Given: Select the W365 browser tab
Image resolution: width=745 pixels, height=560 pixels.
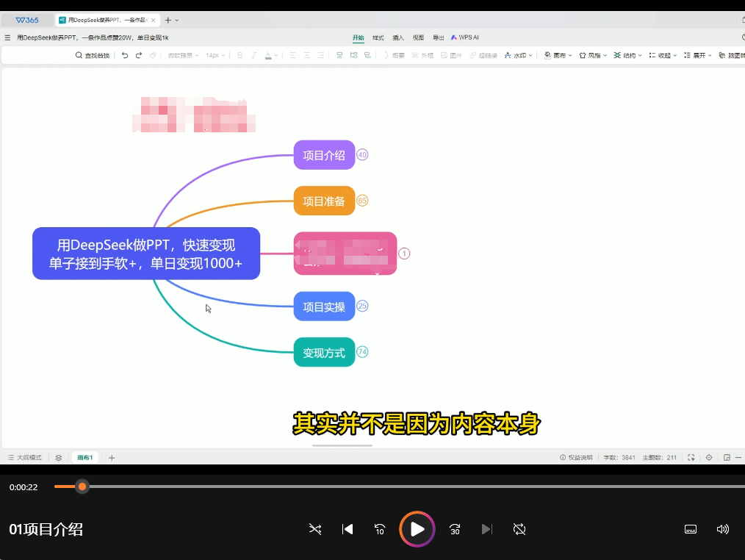Looking at the screenshot, I should tap(27, 20).
